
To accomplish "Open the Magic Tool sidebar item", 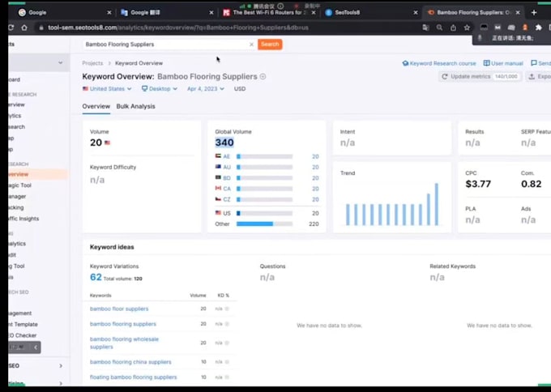I will pyautogui.click(x=19, y=185).
